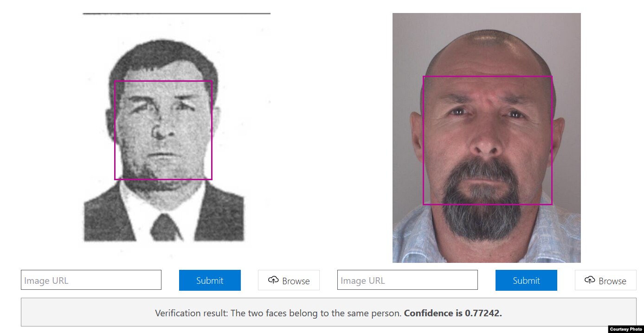This screenshot has height=333, width=644.
Task: Open file picker with right Browse label
Action: (612, 281)
